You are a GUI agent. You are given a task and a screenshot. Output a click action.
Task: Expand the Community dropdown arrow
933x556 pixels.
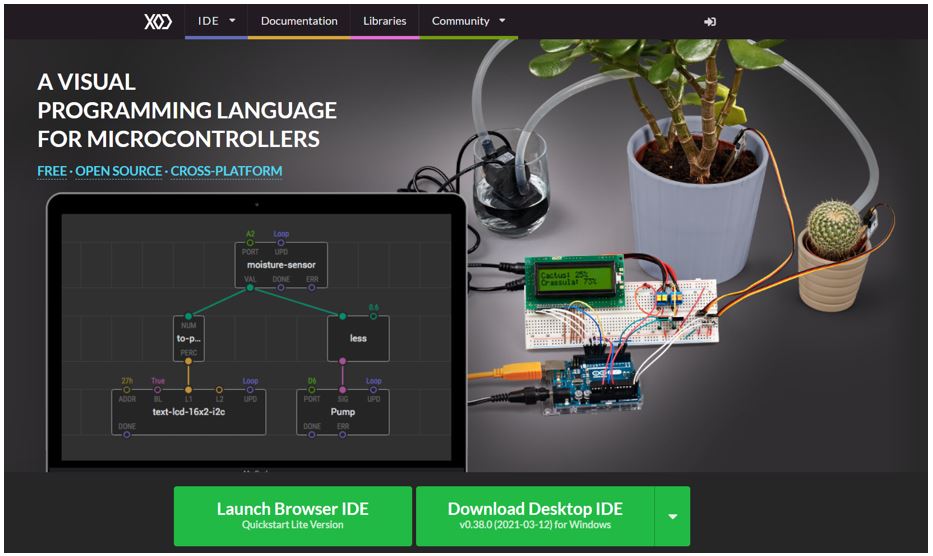tap(502, 21)
